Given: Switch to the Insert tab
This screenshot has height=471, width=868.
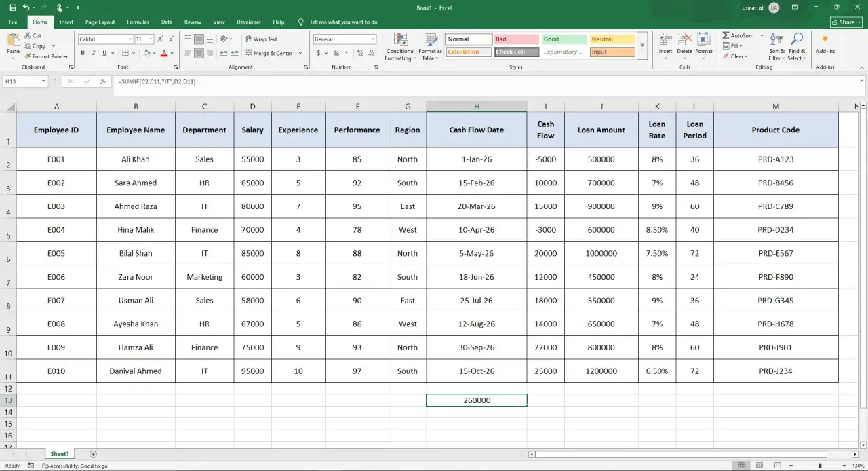Looking at the screenshot, I should pos(66,22).
